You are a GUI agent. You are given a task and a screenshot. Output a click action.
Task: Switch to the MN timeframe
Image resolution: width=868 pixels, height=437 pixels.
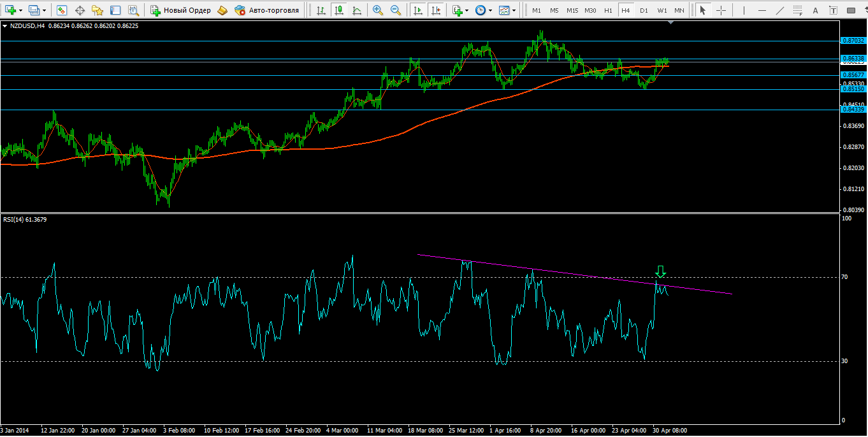tap(679, 10)
